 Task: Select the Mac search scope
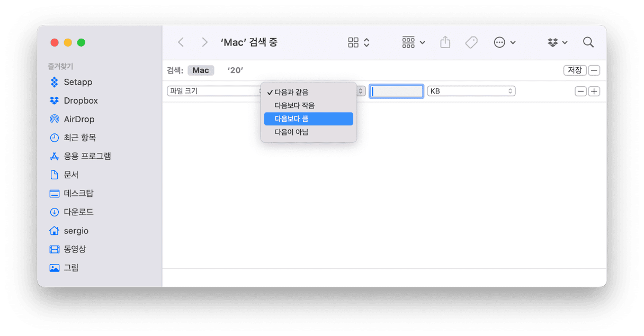point(201,70)
